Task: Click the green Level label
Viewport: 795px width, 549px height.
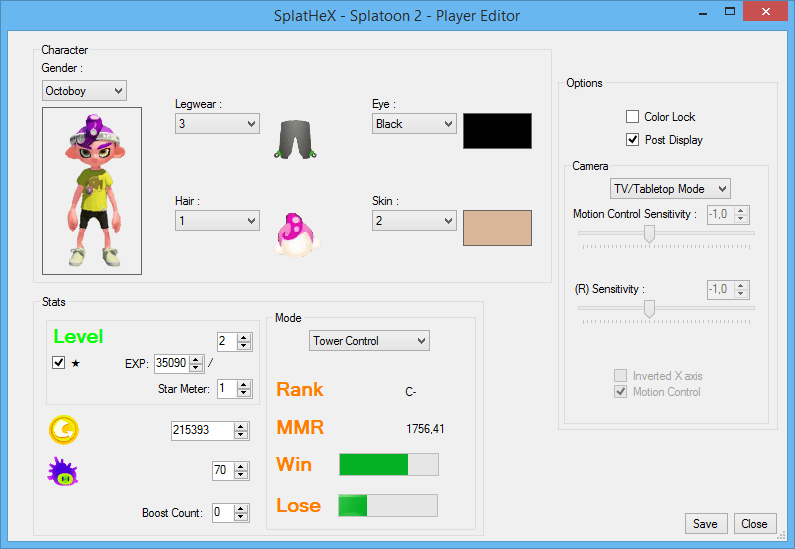Action: coord(78,337)
